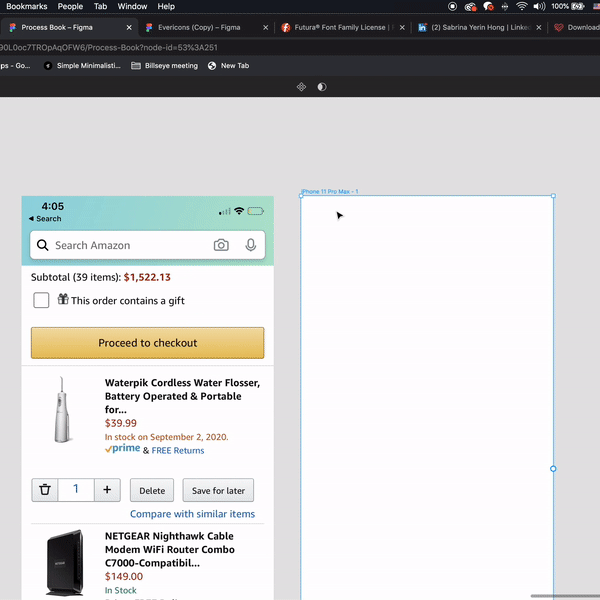
Task: Open the Tab menu in menu bar
Action: tap(100, 7)
